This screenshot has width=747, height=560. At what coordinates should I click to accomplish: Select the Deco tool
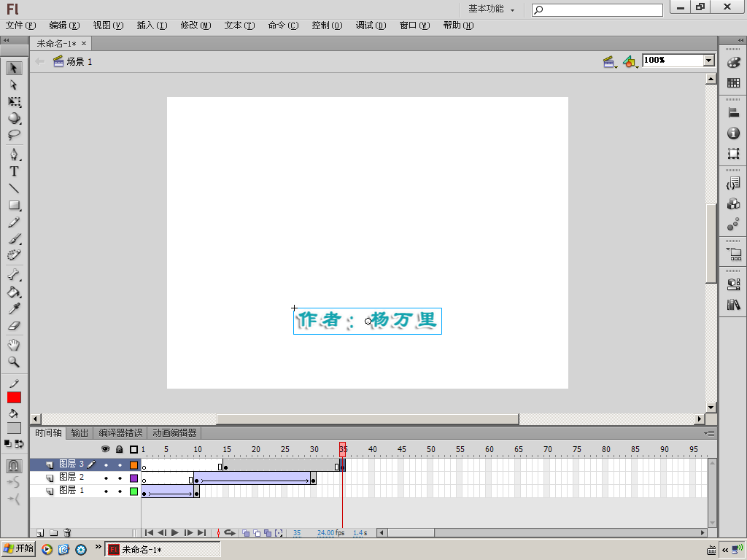click(14, 255)
